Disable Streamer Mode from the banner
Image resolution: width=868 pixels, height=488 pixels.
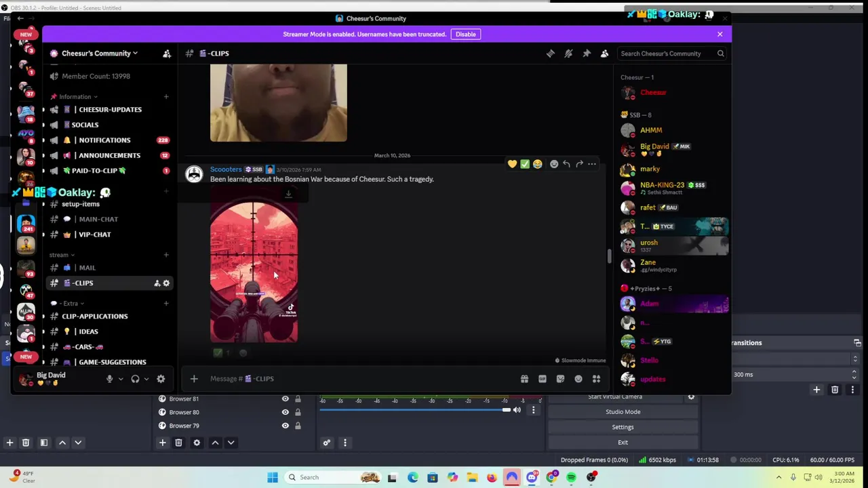466,34
